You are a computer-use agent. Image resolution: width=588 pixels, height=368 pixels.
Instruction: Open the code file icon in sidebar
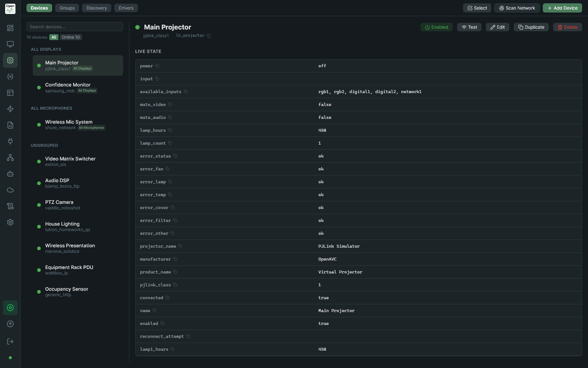(x=10, y=125)
